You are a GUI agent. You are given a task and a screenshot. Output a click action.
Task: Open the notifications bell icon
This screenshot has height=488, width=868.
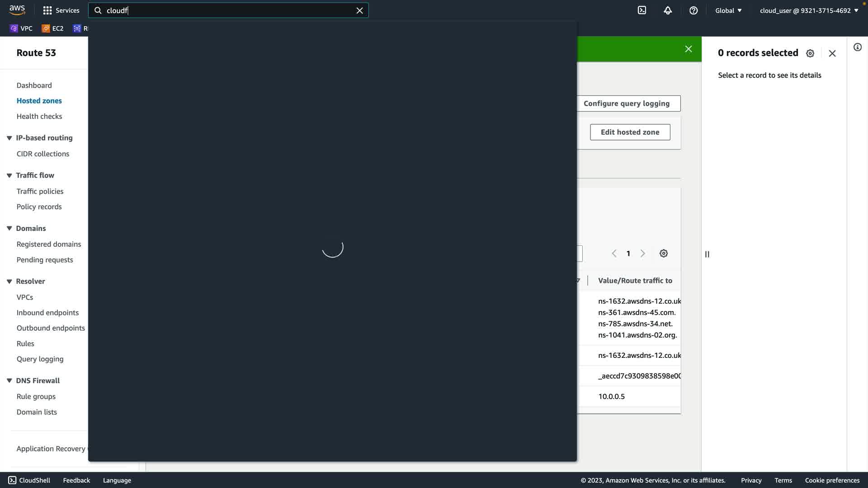(x=668, y=10)
